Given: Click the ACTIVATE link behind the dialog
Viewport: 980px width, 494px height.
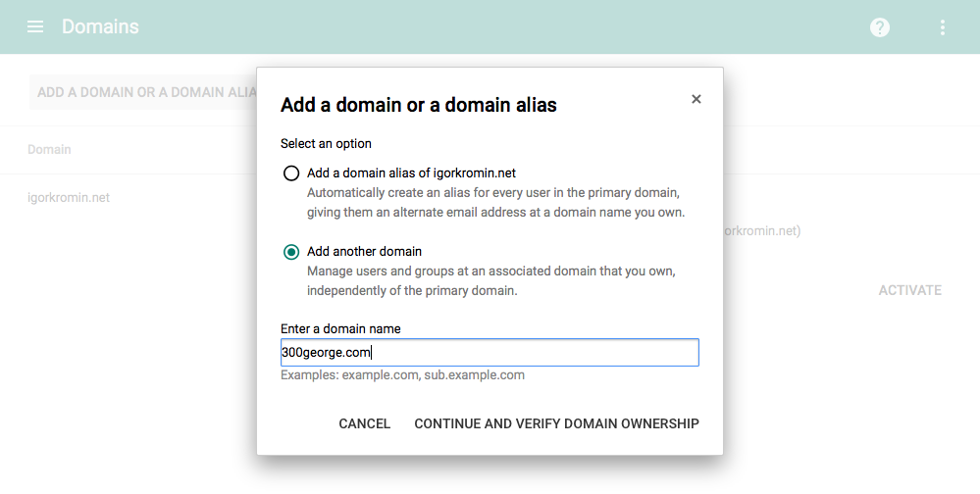Looking at the screenshot, I should [910, 290].
